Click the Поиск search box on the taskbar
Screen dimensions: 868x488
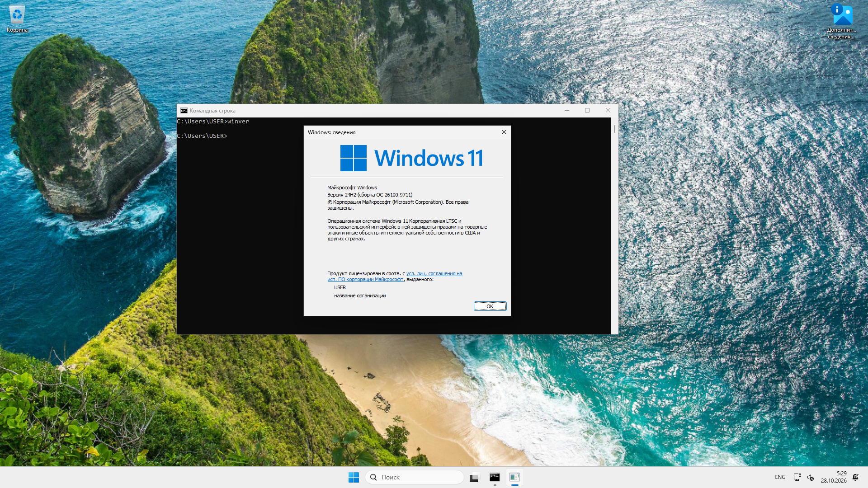[x=415, y=477]
